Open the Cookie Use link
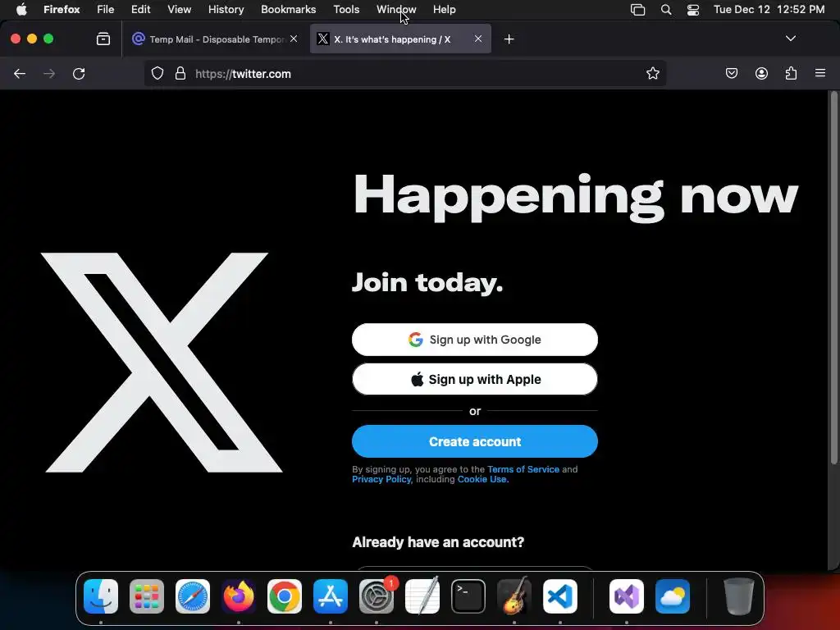The image size is (840, 630). tap(482, 479)
